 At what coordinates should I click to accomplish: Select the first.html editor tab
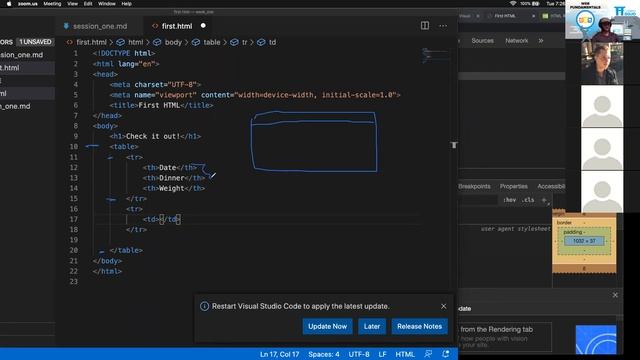tap(176, 26)
